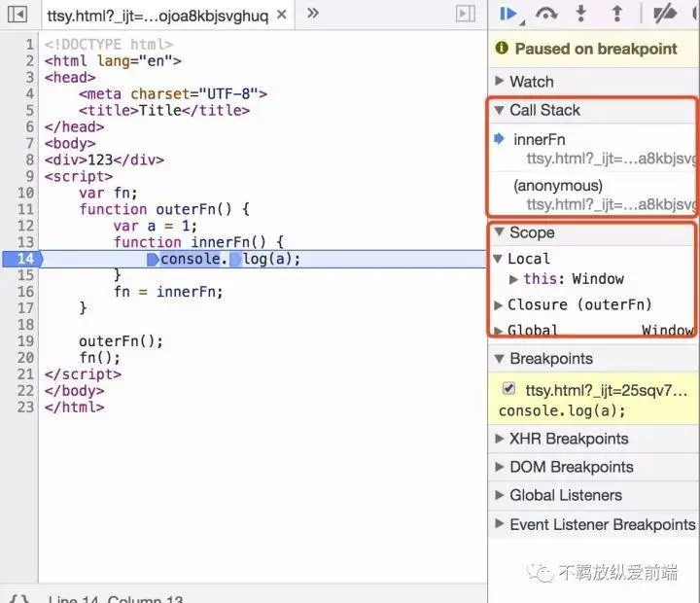Step out of current function
This screenshot has width=700, height=603.
click(x=617, y=14)
